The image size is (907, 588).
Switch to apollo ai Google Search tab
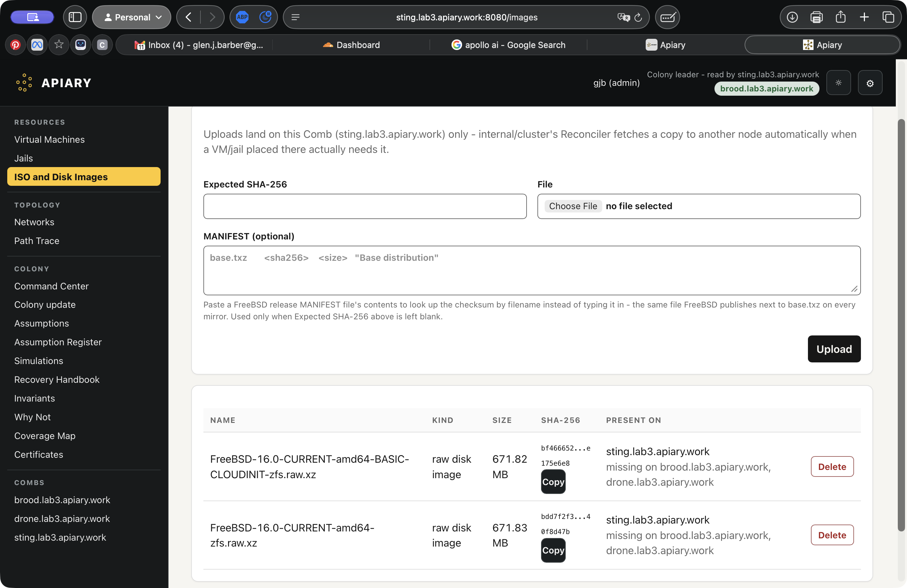point(508,44)
